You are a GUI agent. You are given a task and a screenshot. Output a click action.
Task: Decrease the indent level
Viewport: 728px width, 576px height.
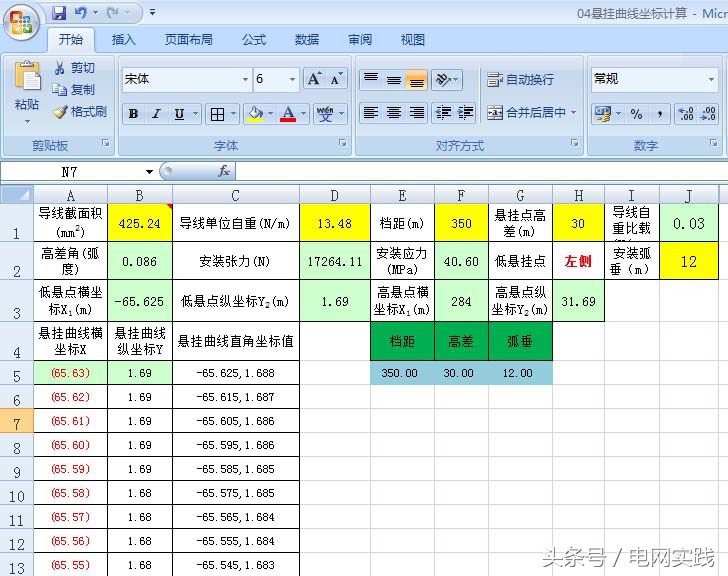point(443,113)
